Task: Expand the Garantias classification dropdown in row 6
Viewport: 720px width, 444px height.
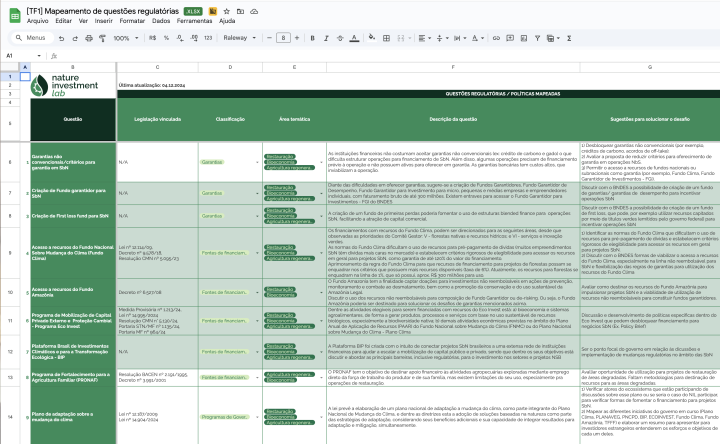Action: click(x=256, y=161)
